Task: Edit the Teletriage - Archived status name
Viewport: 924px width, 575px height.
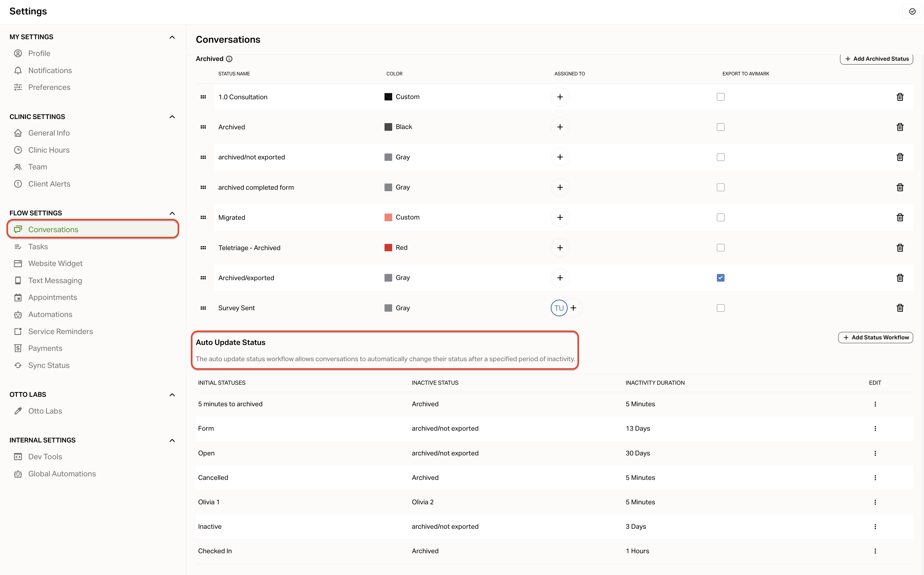Action: point(249,248)
